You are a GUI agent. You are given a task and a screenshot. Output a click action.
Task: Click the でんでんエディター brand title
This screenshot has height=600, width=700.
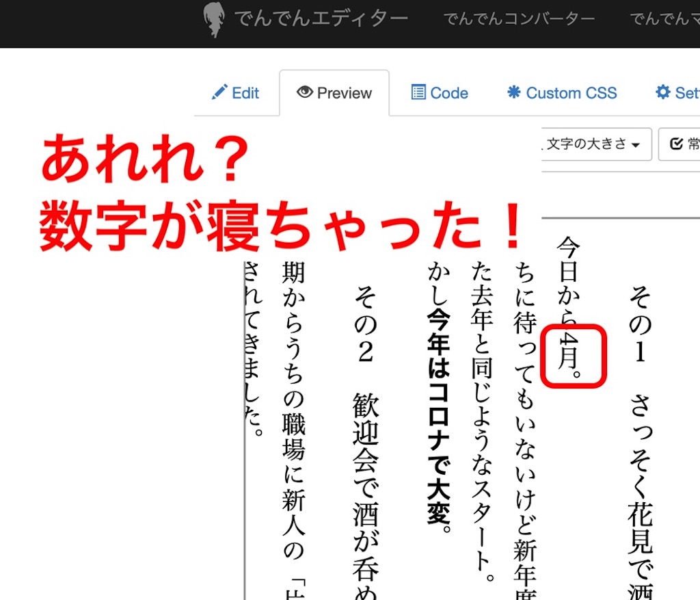321,18
